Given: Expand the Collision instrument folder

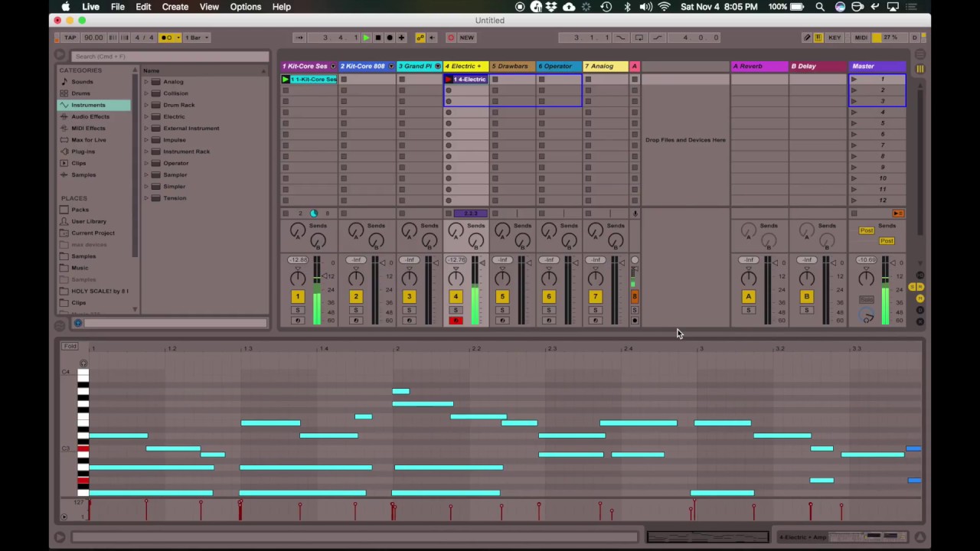Looking at the screenshot, I should pos(146,93).
